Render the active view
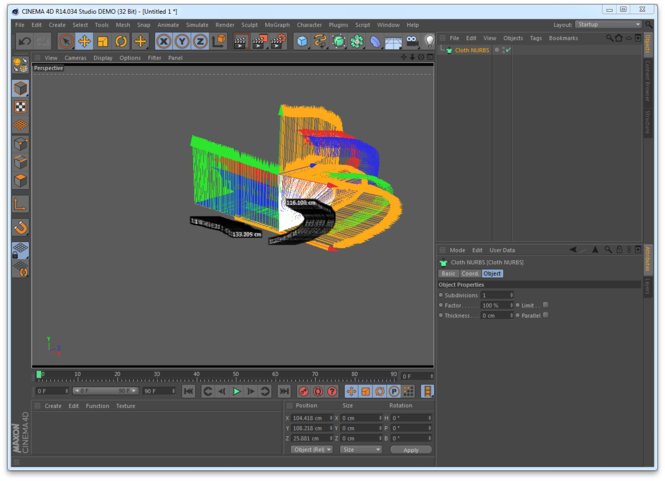Viewport: 665px width, 481px height. click(x=240, y=42)
